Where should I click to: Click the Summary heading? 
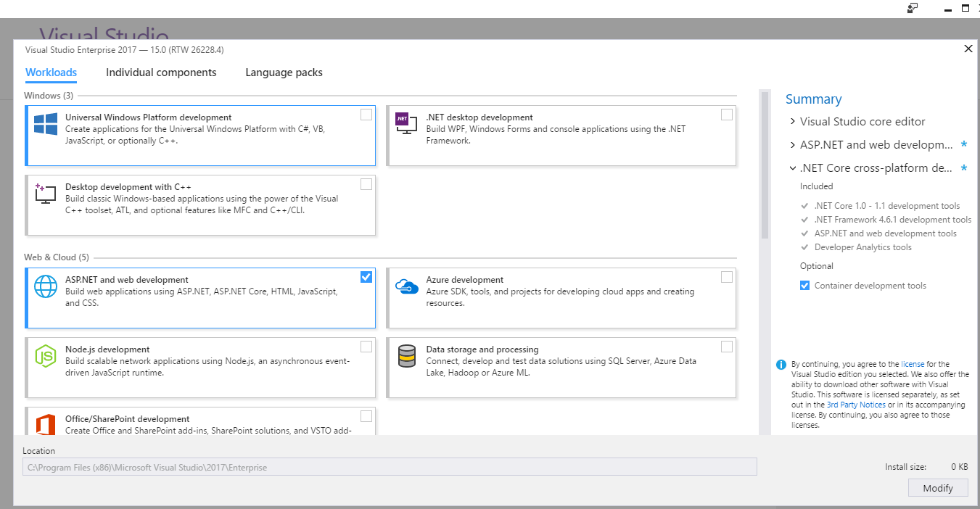pyautogui.click(x=814, y=99)
